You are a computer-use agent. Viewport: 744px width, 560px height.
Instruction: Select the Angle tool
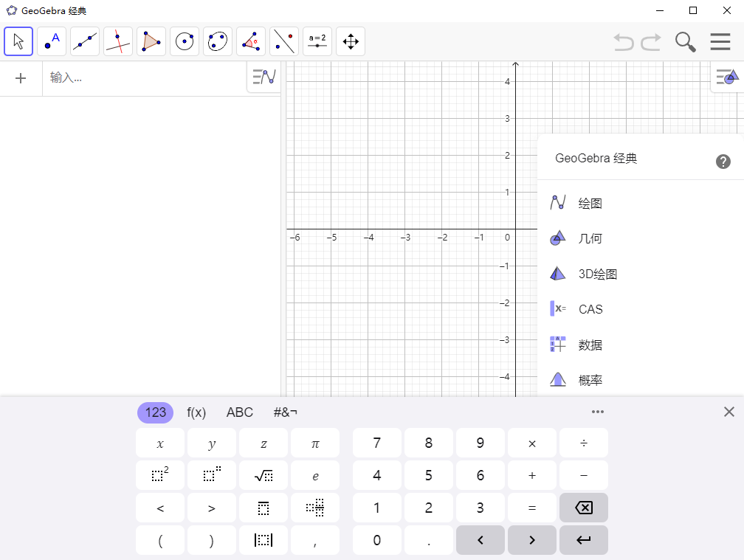(250, 41)
